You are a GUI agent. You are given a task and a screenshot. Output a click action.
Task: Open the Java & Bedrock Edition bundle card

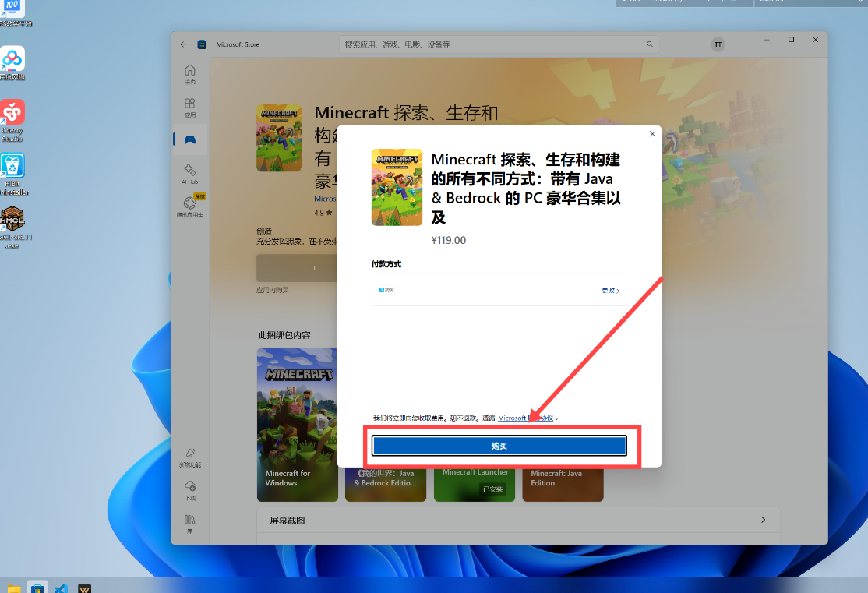385,484
